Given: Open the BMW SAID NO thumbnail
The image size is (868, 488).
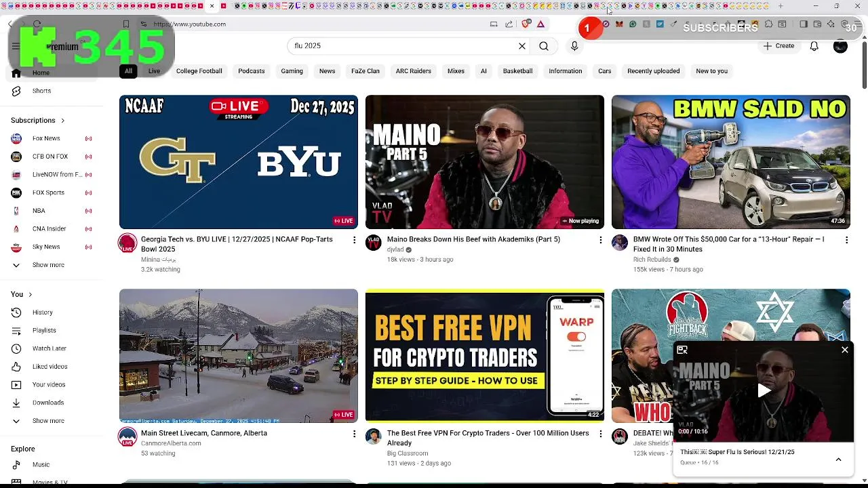Looking at the screenshot, I should coord(731,162).
